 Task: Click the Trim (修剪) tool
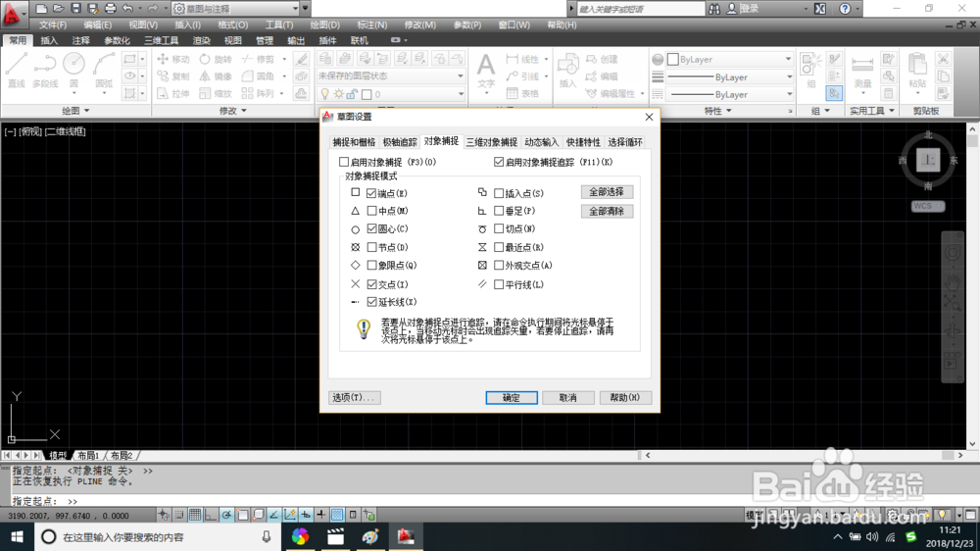[258, 59]
